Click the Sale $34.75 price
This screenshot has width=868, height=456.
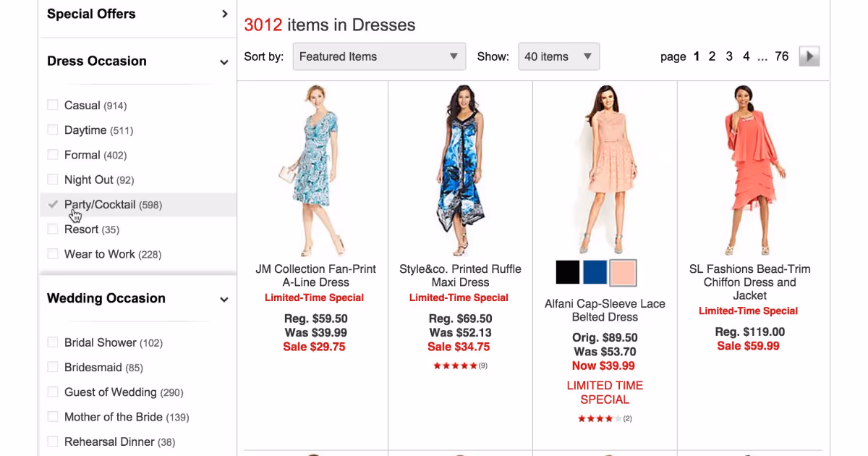[x=459, y=347]
